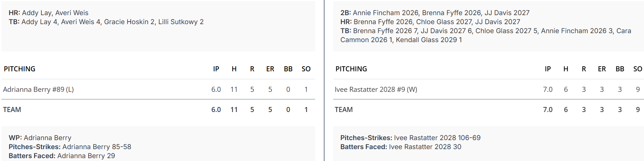Click Ivee Rastatter 2028 #9 pitcher name
The height and width of the screenshot is (161, 644).
click(376, 89)
